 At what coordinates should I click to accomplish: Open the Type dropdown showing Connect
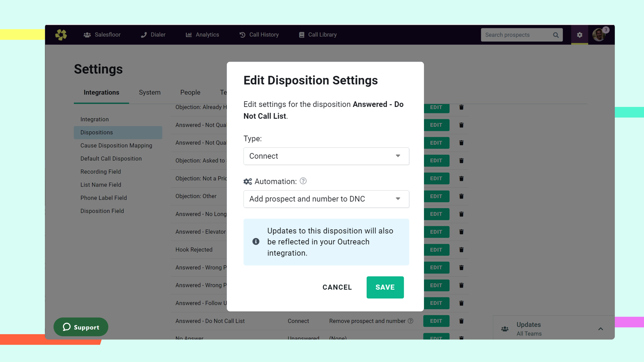pos(326,156)
